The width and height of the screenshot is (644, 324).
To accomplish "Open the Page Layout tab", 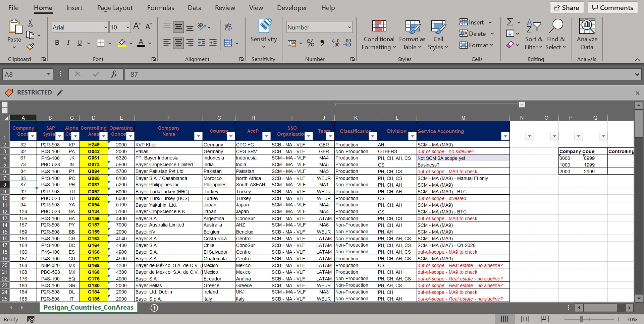I will [115, 8].
